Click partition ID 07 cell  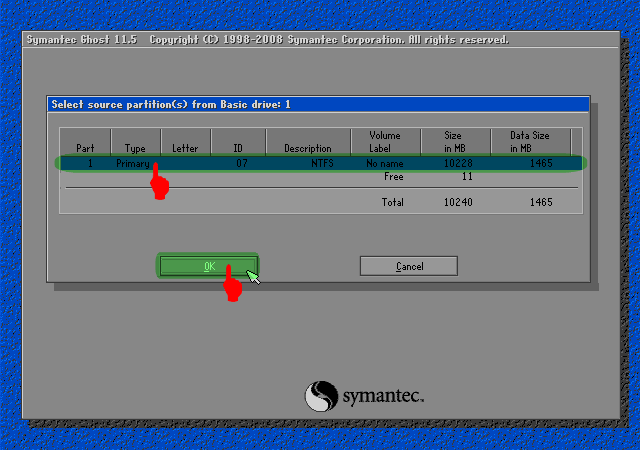[x=242, y=163]
